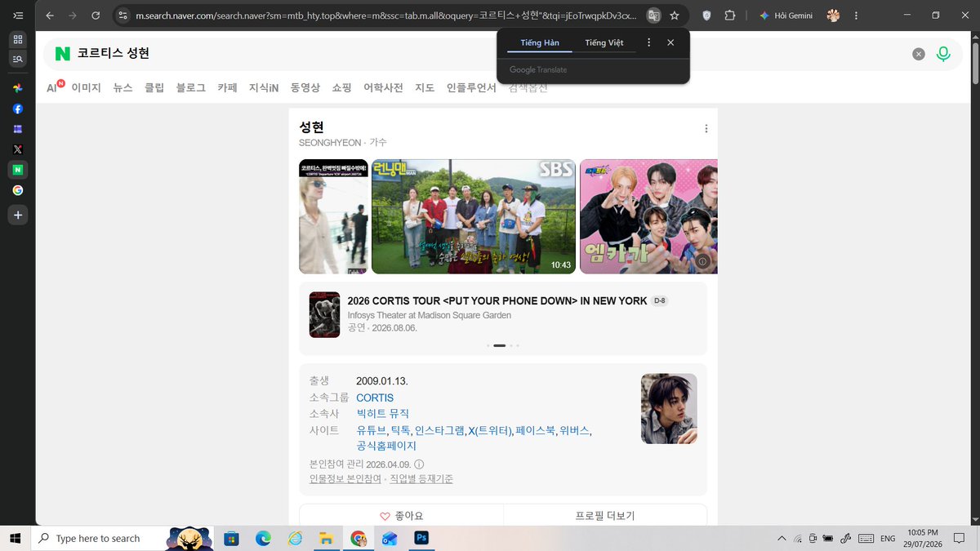Add a new tab with plus button
The image size is (980, 551).
pos(17,216)
